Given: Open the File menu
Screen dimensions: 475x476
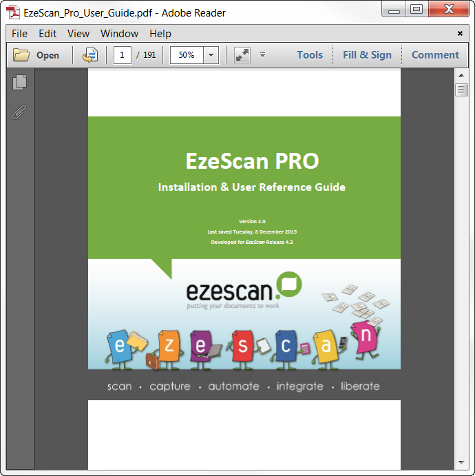Looking at the screenshot, I should point(19,33).
